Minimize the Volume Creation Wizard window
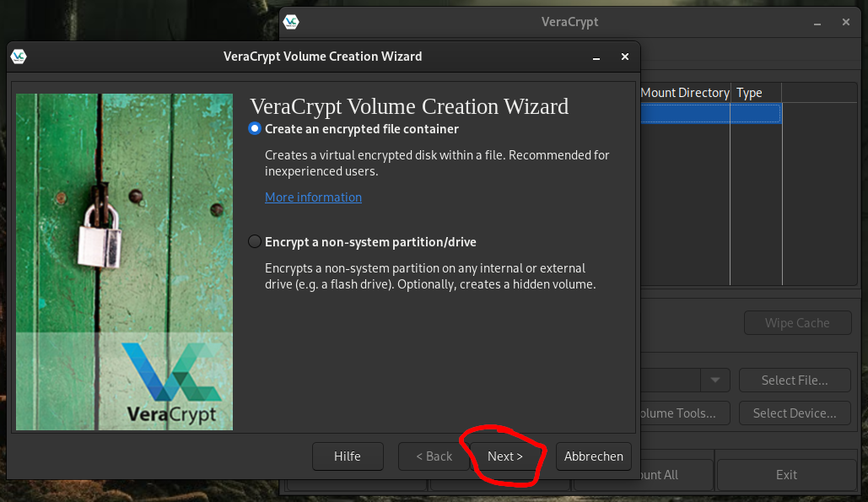 click(x=596, y=57)
